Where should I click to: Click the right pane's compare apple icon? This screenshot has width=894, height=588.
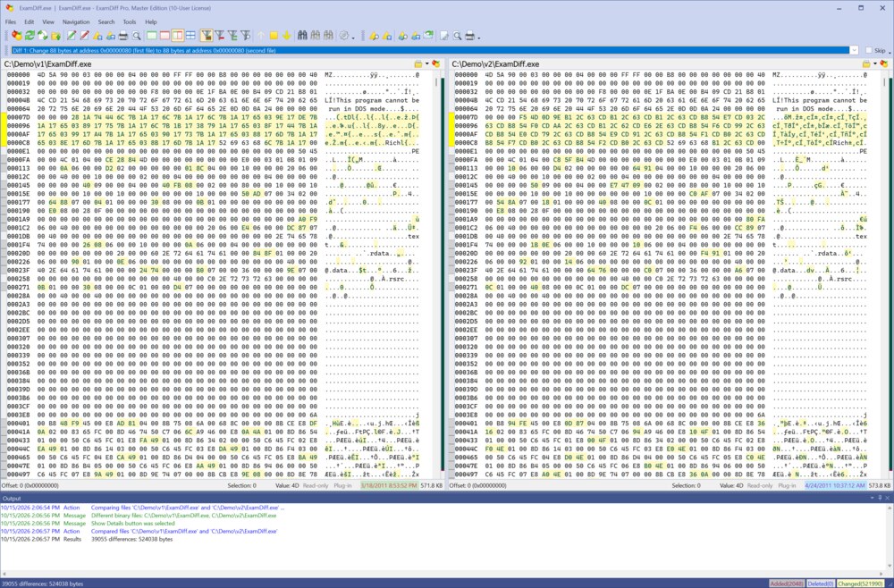click(884, 63)
